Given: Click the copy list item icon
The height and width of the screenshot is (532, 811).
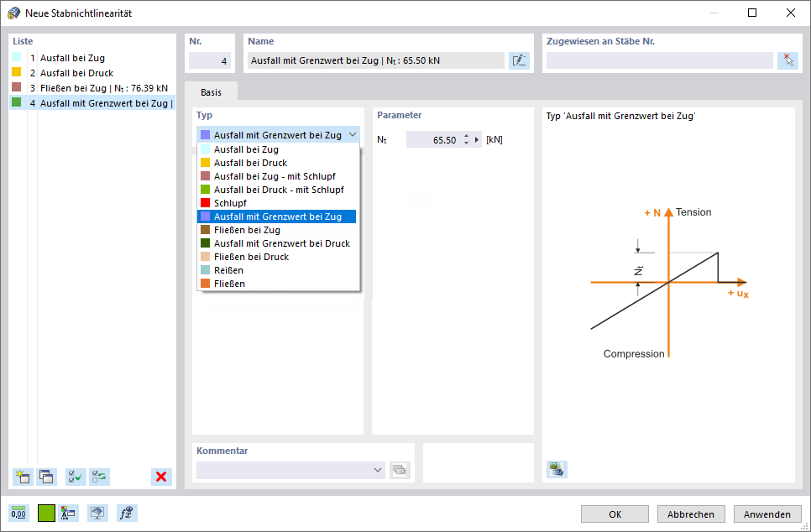Looking at the screenshot, I should [x=46, y=477].
